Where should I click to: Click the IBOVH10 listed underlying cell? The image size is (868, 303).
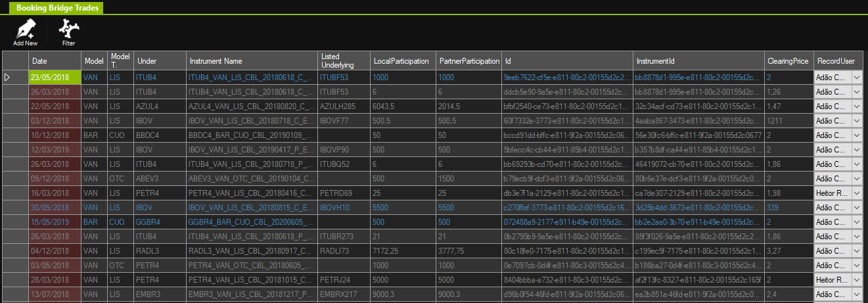click(343, 207)
